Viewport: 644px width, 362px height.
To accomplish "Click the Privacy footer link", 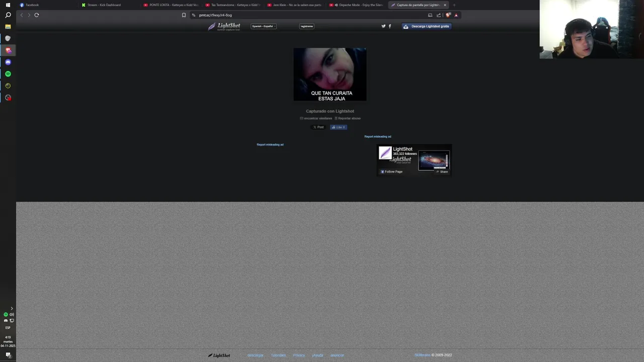I will (299, 355).
